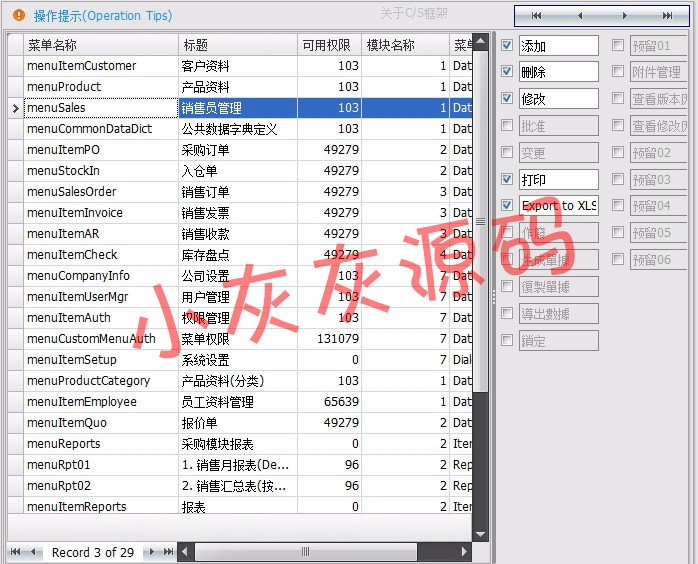Click the horizontal scrollbar right arrow
Screen dimensions: 698x564
464,552
